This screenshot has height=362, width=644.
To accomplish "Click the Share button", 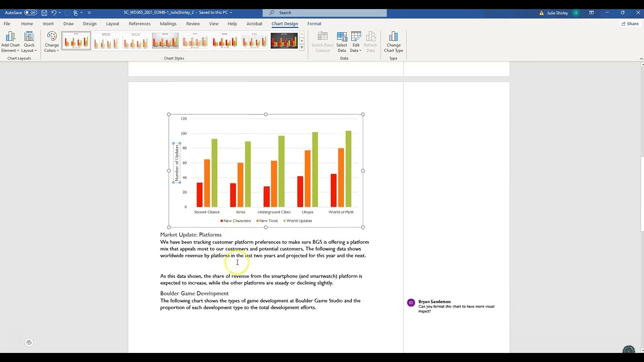I will pyautogui.click(x=630, y=24).
